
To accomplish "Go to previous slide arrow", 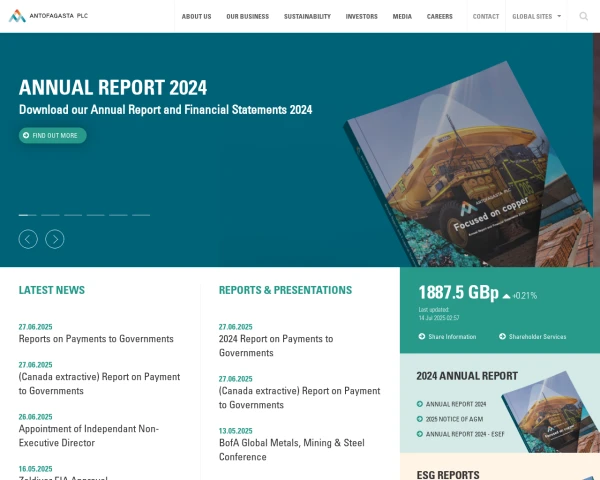I will (x=28, y=239).
